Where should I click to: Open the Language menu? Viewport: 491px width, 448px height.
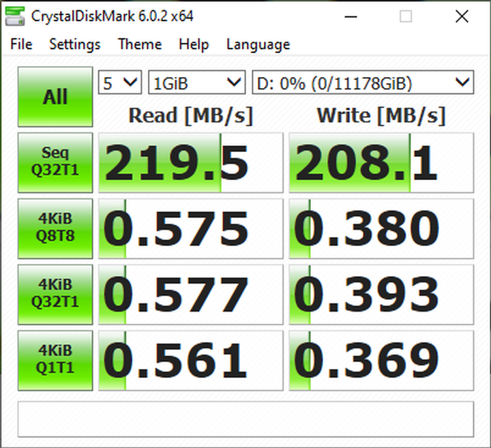pos(258,44)
